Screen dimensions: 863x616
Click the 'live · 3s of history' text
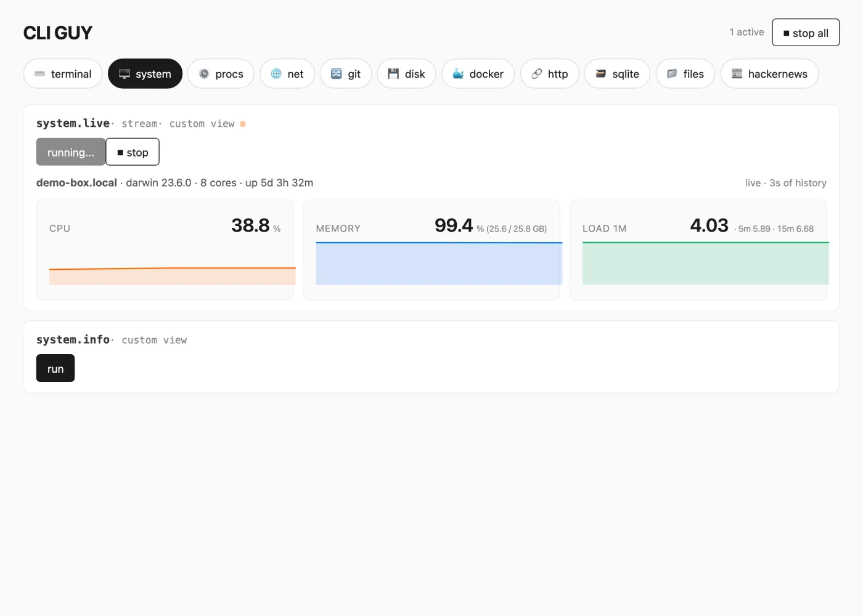click(x=786, y=183)
